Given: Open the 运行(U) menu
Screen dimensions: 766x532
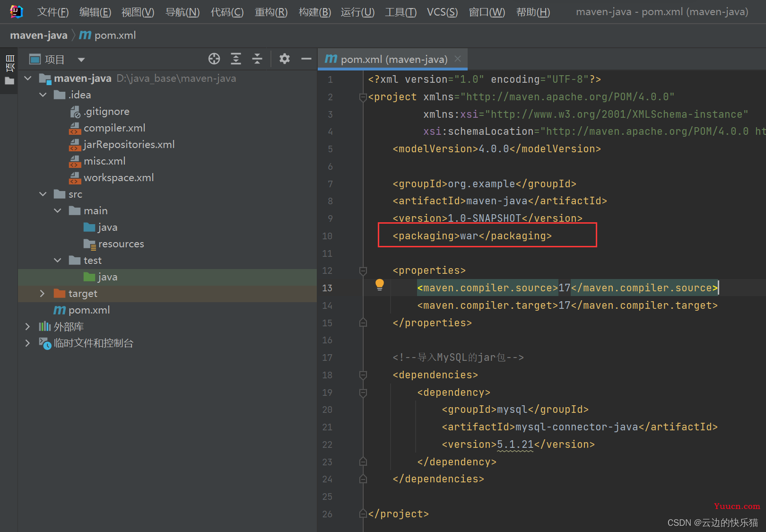Looking at the screenshot, I should click(357, 12).
